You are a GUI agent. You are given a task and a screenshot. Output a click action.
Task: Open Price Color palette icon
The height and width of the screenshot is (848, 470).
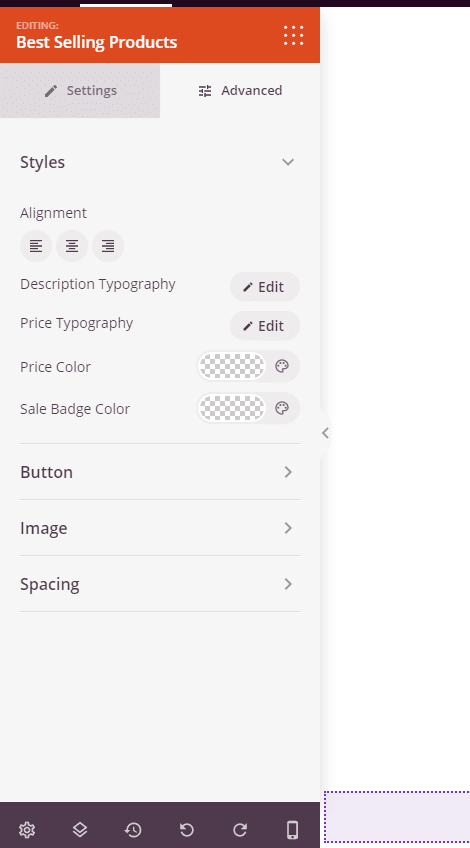pyautogui.click(x=282, y=366)
